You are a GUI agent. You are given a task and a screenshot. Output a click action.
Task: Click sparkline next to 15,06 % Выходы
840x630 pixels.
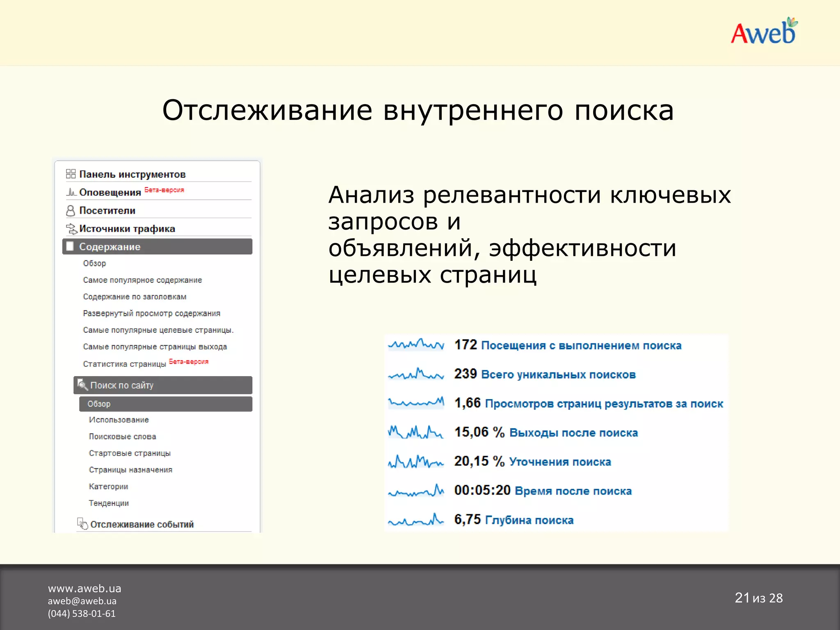point(416,432)
